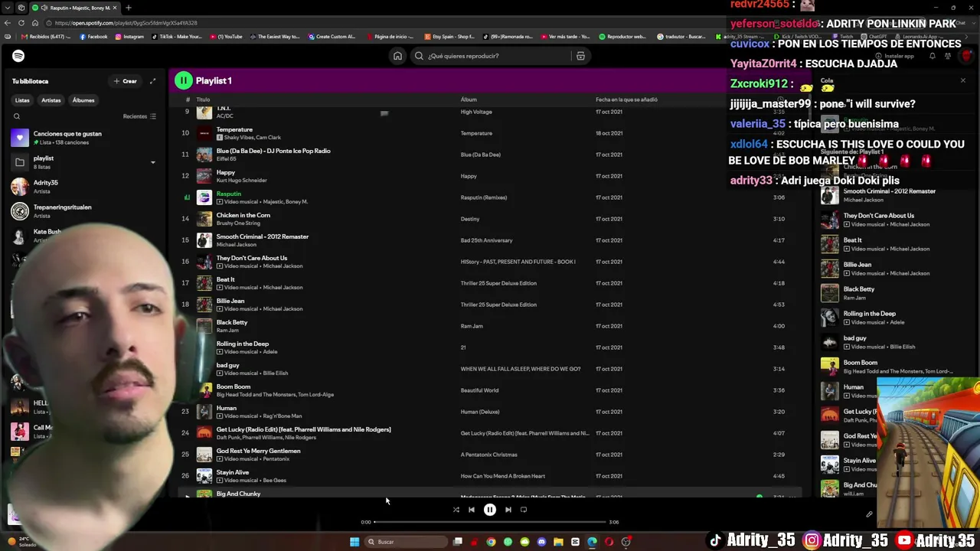Select the Billie Jean track title

point(230,301)
